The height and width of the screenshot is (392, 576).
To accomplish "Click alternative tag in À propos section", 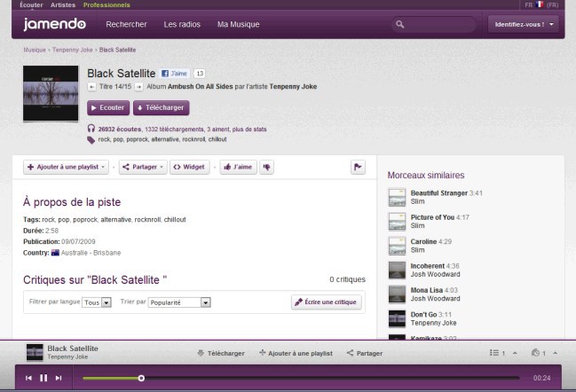I will (x=115, y=219).
